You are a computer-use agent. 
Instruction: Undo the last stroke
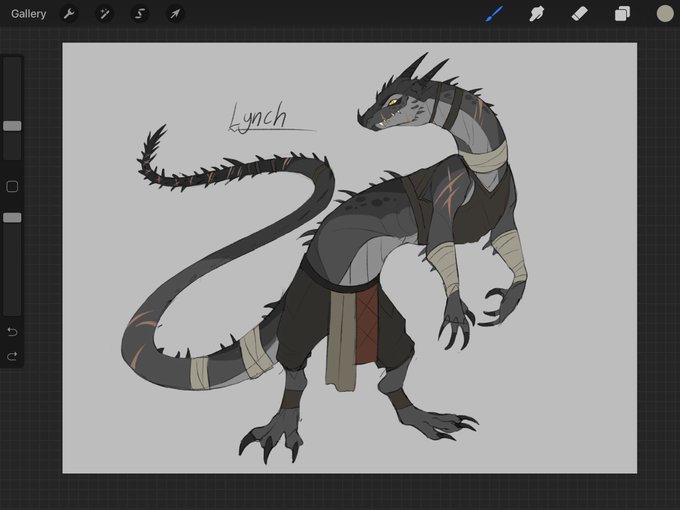coord(12,332)
